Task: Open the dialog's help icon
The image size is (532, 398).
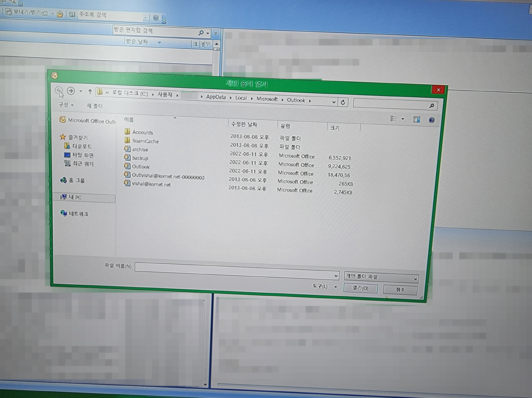Action: point(431,120)
